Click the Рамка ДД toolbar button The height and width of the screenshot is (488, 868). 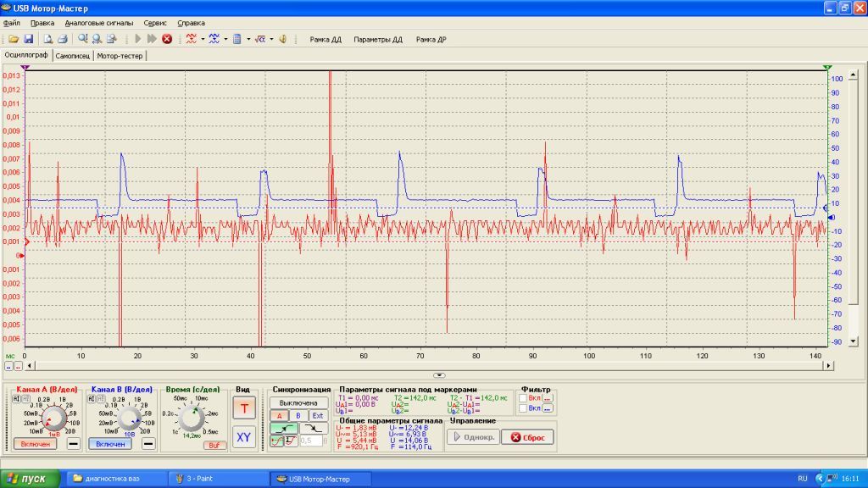[x=325, y=39]
